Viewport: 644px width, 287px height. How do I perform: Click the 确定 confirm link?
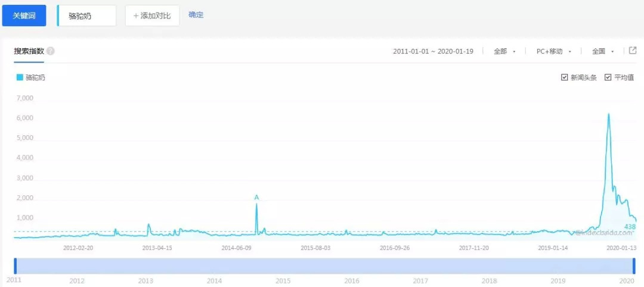coord(196,15)
